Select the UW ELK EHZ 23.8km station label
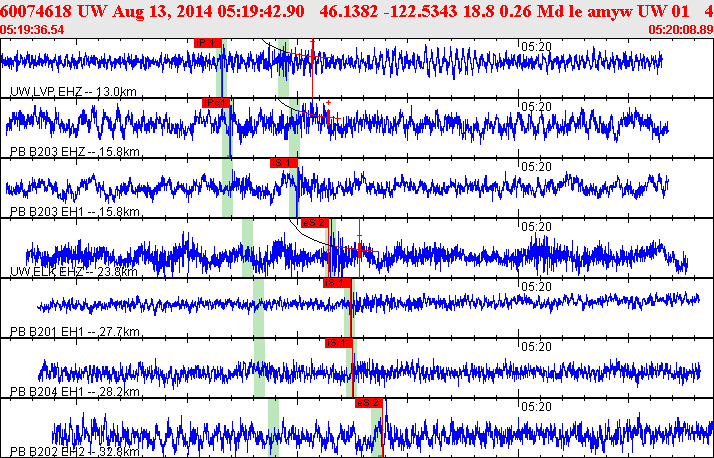This screenshot has height=458, width=714. pos(73,272)
